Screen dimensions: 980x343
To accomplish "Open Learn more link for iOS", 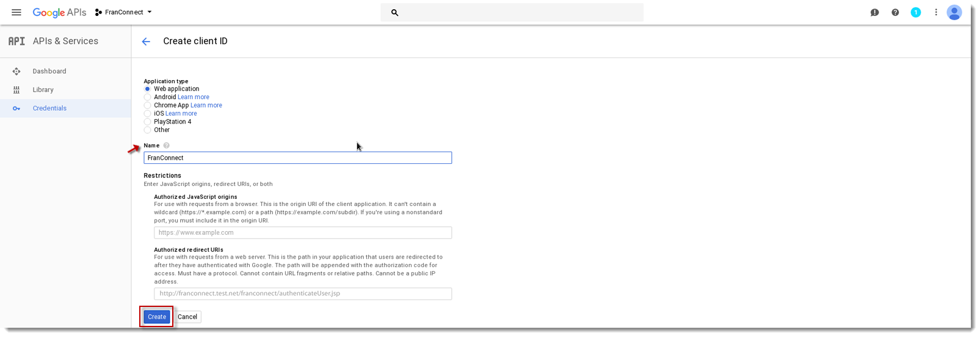I will pos(181,114).
